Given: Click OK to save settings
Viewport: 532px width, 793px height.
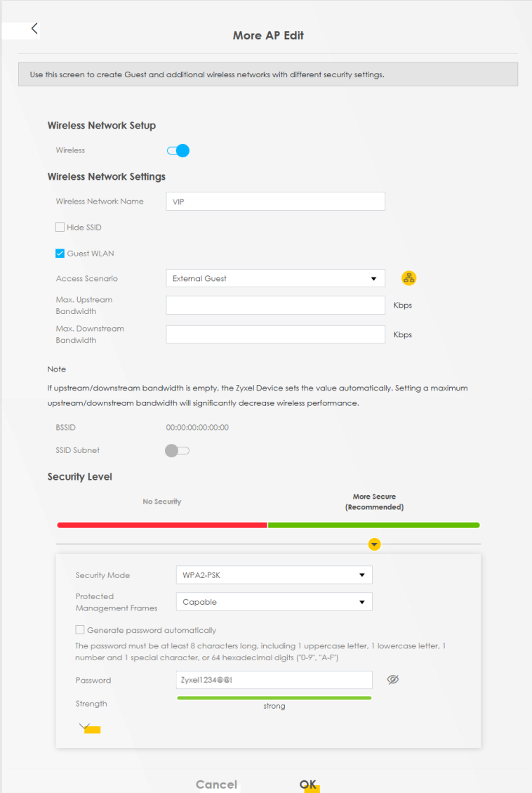Looking at the screenshot, I should click(x=307, y=784).
